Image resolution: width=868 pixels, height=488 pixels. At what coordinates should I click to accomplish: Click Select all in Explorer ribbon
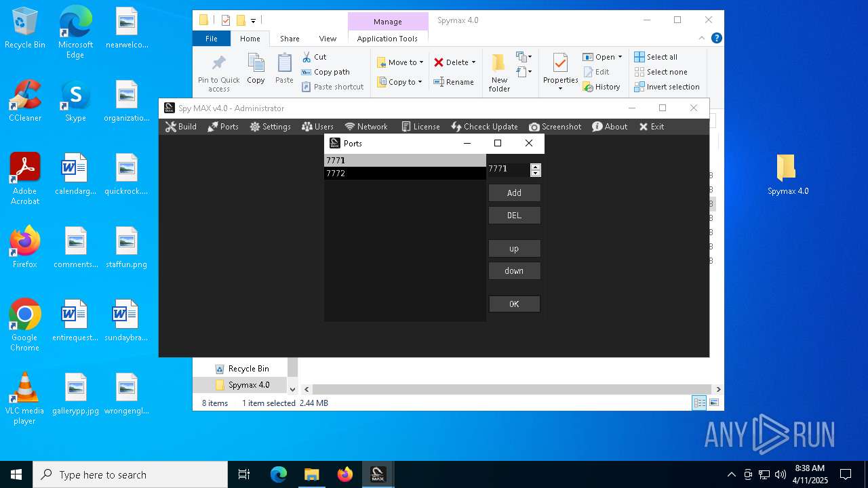click(x=656, y=57)
